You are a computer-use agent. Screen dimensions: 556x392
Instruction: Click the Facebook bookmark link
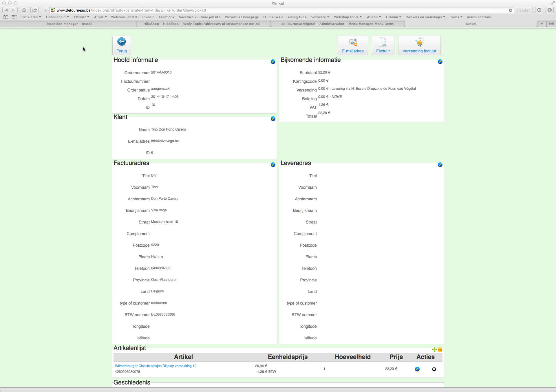tap(167, 17)
